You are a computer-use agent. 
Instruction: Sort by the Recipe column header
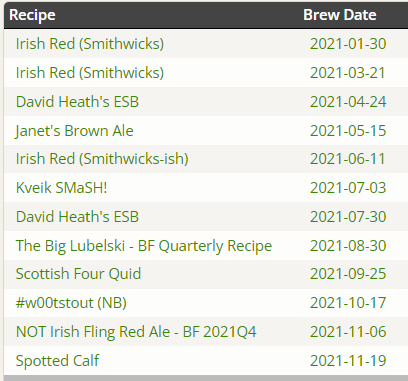pos(32,15)
